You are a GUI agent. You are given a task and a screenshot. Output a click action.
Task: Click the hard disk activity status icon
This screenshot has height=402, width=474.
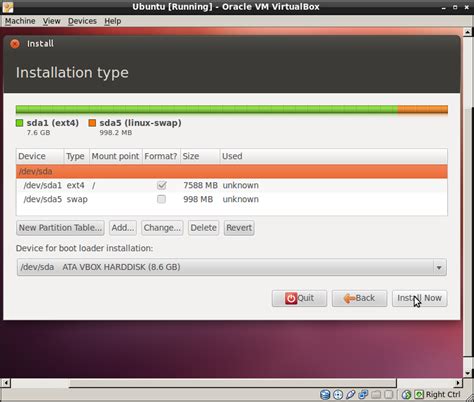[325, 395]
